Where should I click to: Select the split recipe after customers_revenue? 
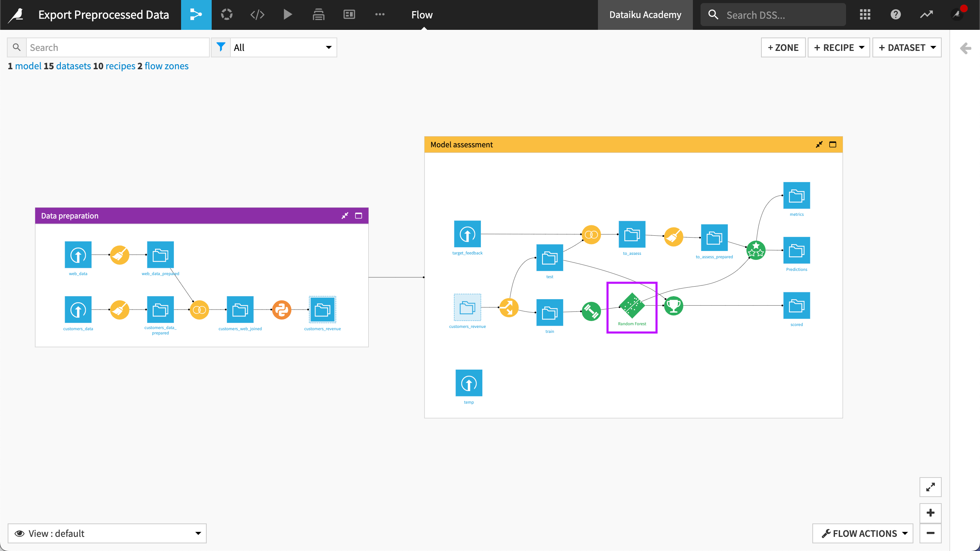pyautogui.click(x=509, y=307)
